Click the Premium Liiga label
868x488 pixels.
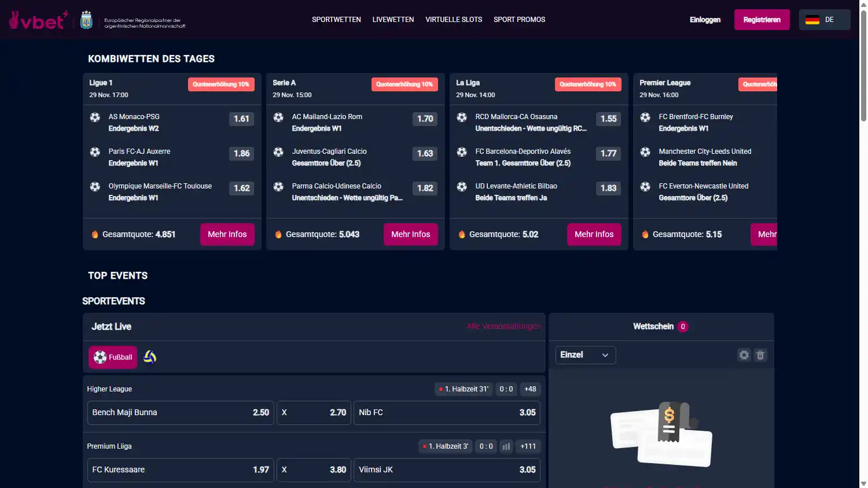tap(109, 446)
